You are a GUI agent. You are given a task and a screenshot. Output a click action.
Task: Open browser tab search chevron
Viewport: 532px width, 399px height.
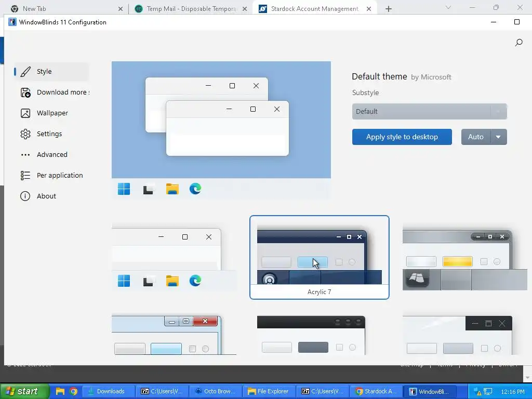click(448, 7)
